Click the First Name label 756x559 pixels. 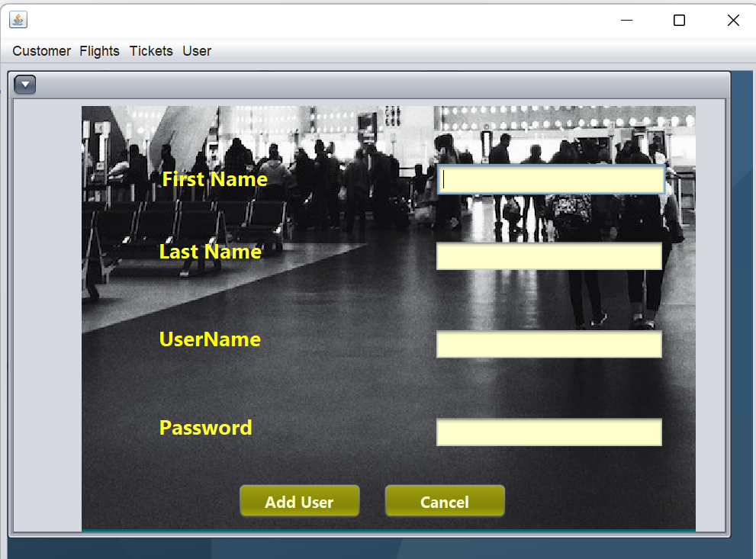pyautogui.click(x=214, y=179)
